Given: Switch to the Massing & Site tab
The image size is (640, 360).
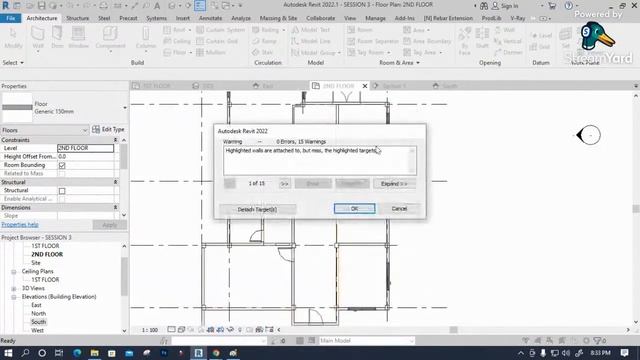Looking at the screenshot, I should 278,18.
